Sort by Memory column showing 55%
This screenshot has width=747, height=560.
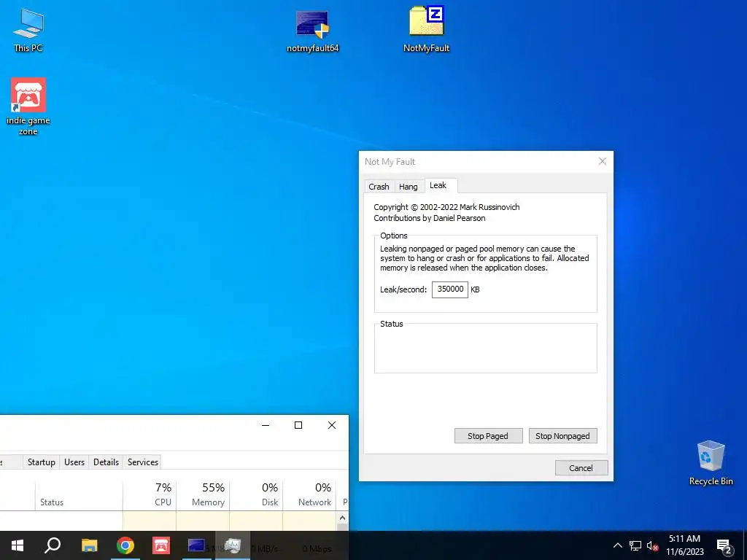pyautogui.click(x=203, y=495)
